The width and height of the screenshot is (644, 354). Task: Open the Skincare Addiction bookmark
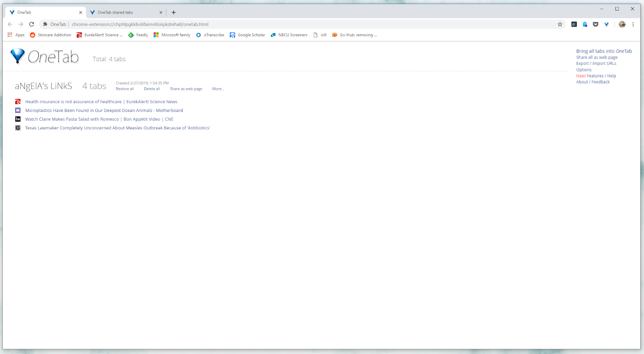(x=51, y=35)
